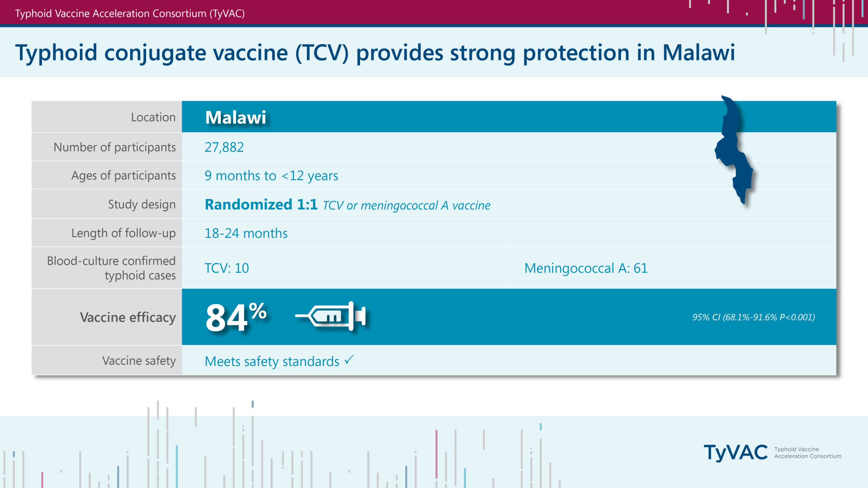Select the Meningococcal A: 61 cell
The width and height of the screenshot is (868, 488).
point(673,268)
